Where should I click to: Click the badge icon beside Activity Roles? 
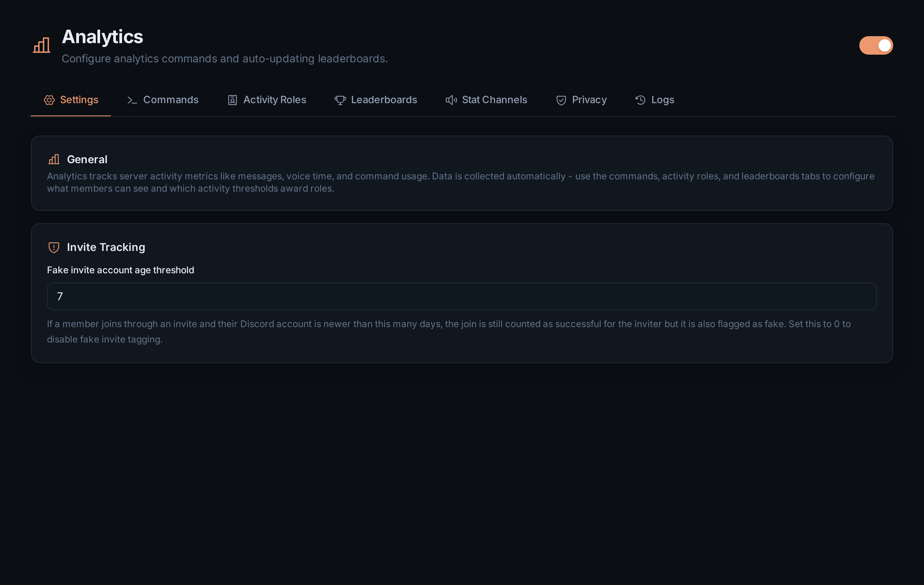coord(233,100)
